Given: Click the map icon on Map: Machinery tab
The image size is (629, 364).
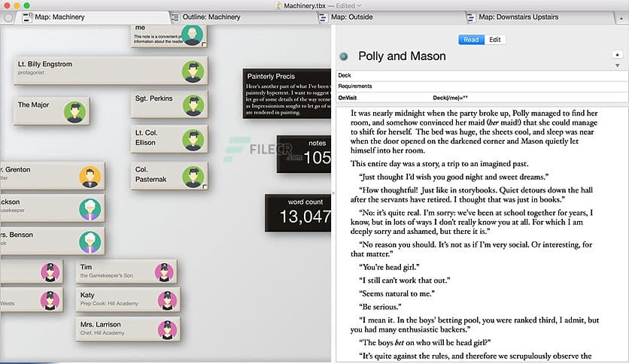Looking at the screenshot, I should click(27, 17).
